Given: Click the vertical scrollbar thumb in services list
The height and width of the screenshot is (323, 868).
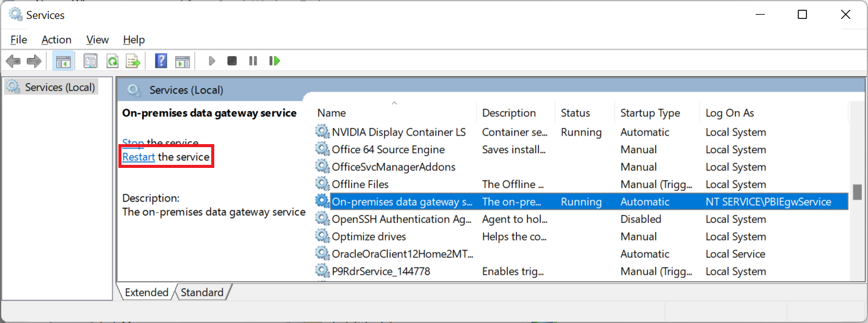Looking at the screenshot, I should click(x=857, y=192).
